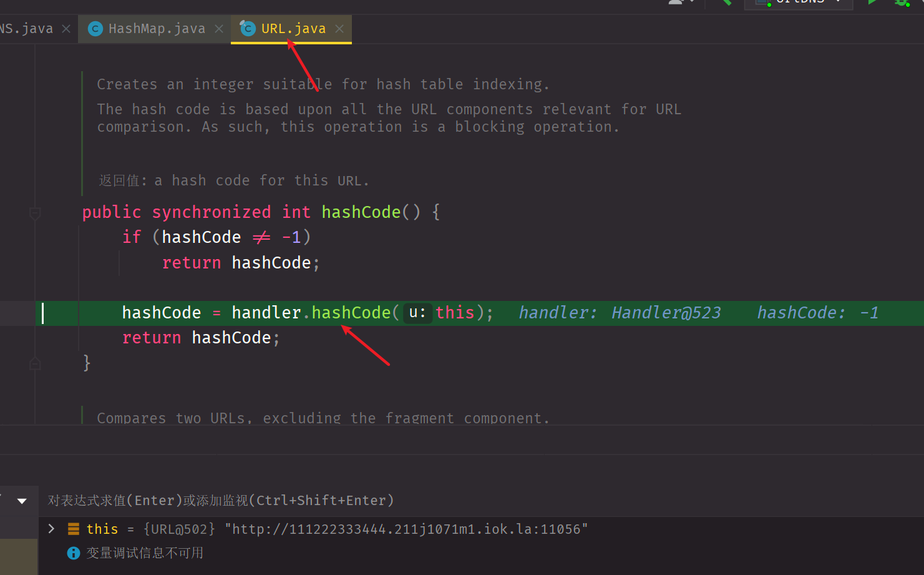Switch to the NS.java tab
Image resolution: width=924 pixels, height=575 pixels.
coord(26,28)
